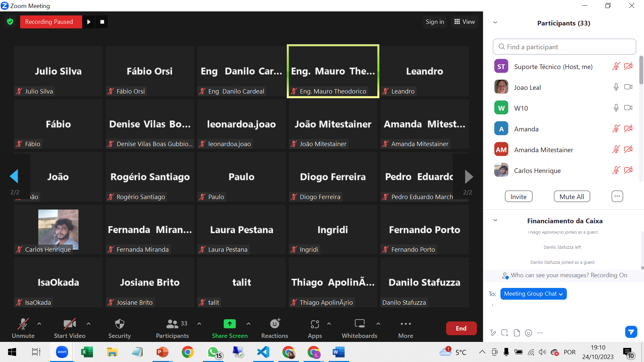
Task: Click Who can see your messages link
Action: click(x=550, y=275)
